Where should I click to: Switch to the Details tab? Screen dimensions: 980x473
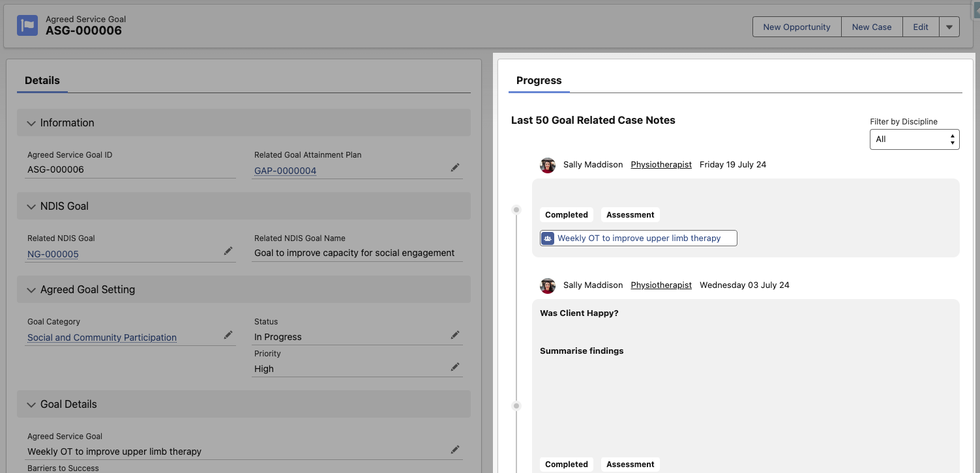[x=42, y=80]
